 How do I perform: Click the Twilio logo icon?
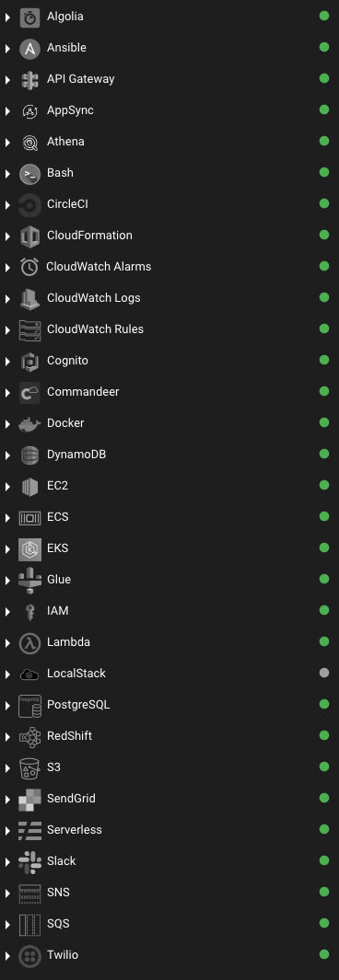(29, 955)
